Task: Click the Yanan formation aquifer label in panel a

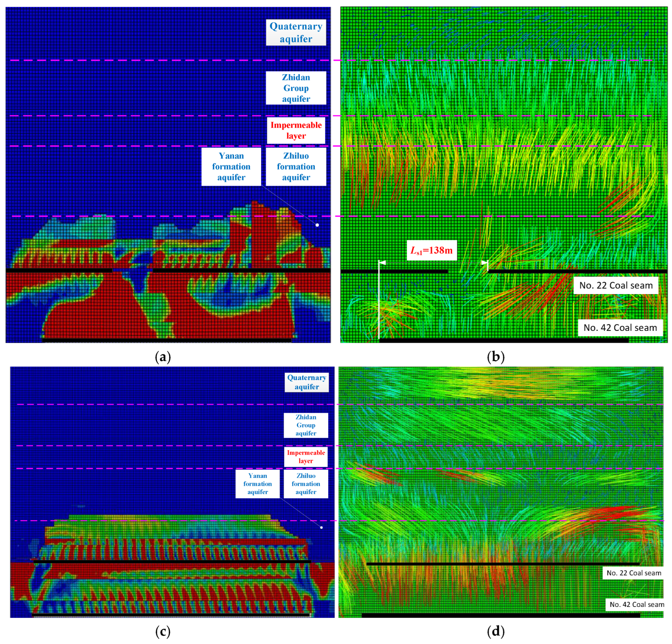Action: pyautogui.click(x=231, y=166)
